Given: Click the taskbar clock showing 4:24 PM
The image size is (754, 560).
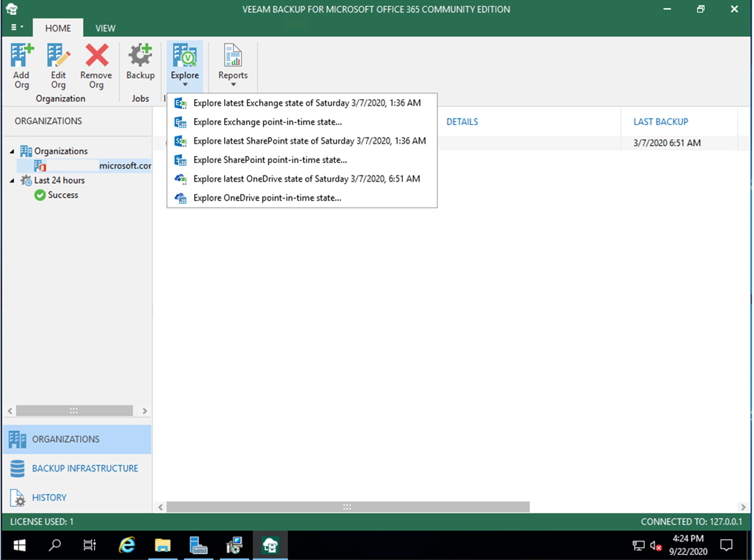Looking at the screenshot, I should (x=688, y=545).
